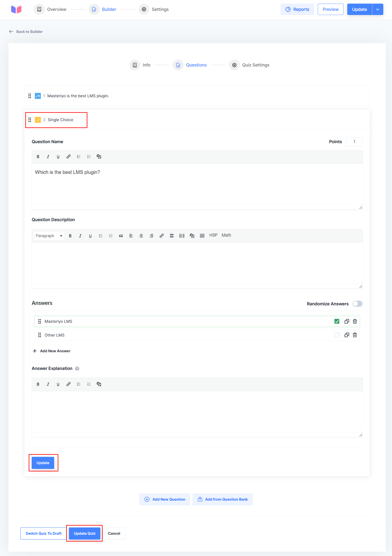This screenshot has height=556, width=392.
Task: Bold text in Question Name toolbar
Action: click(38, 157)
